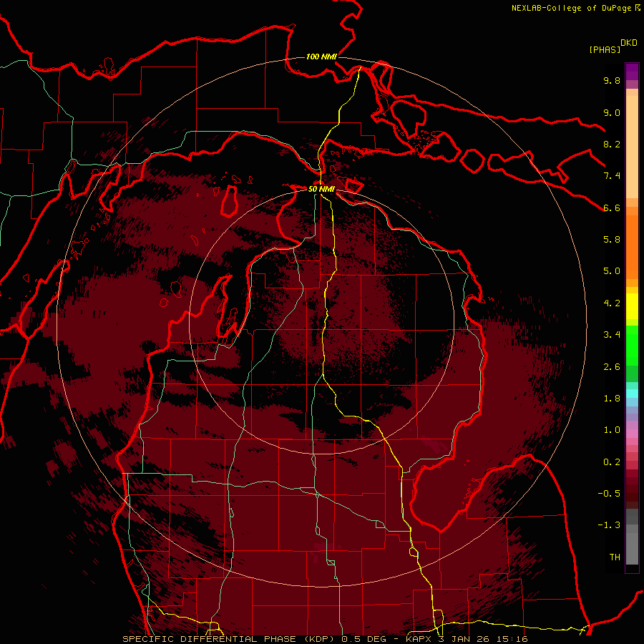Screen dimensions: 644x644
Task: Select the 9.8 scale value
Action: click(x=612, y=80)
